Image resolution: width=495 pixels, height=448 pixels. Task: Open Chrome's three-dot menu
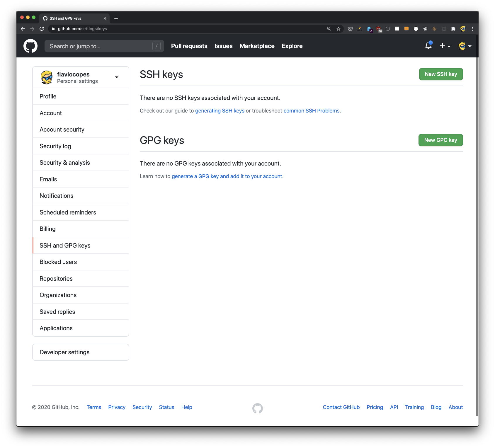click(472, 29)
